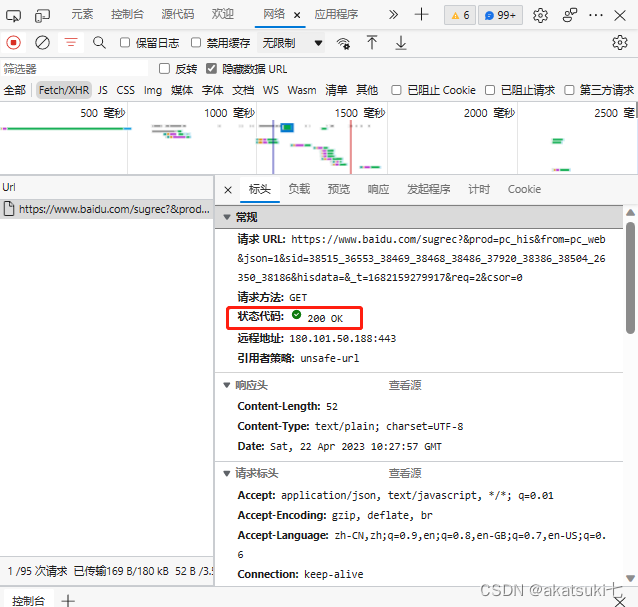Show more tools chevron

(393, 15)
